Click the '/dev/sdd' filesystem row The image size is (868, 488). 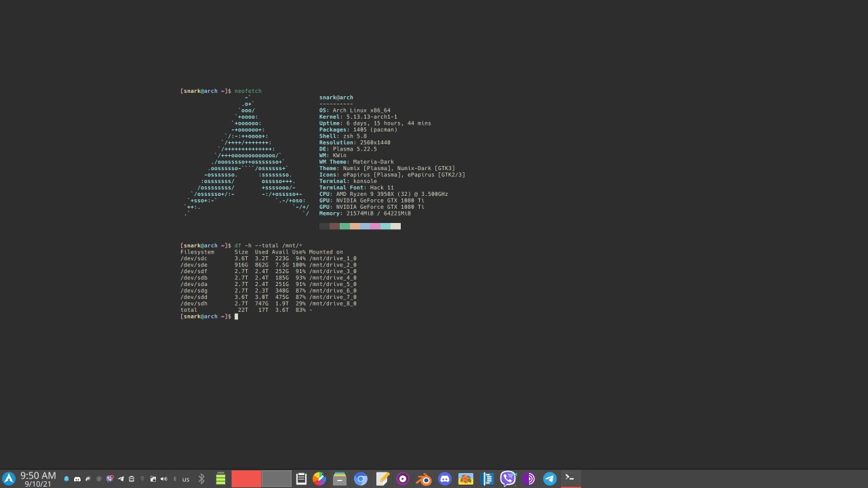[x=269, y=297]
